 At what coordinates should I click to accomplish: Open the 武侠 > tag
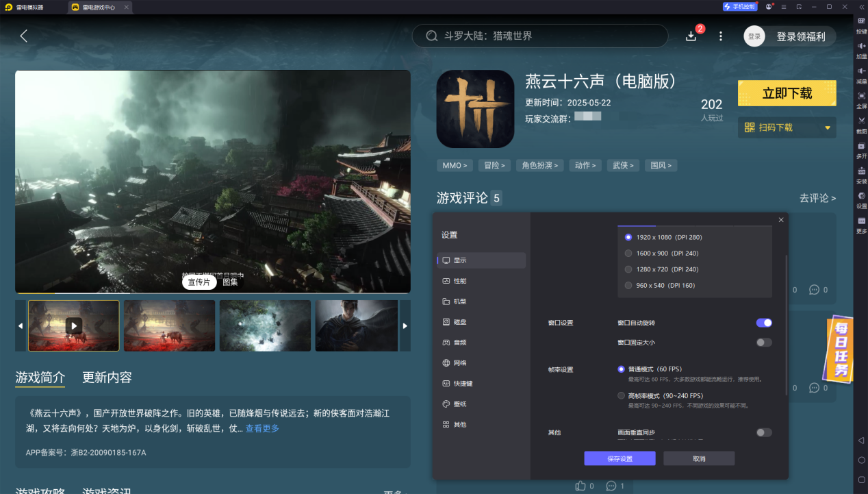623,165
